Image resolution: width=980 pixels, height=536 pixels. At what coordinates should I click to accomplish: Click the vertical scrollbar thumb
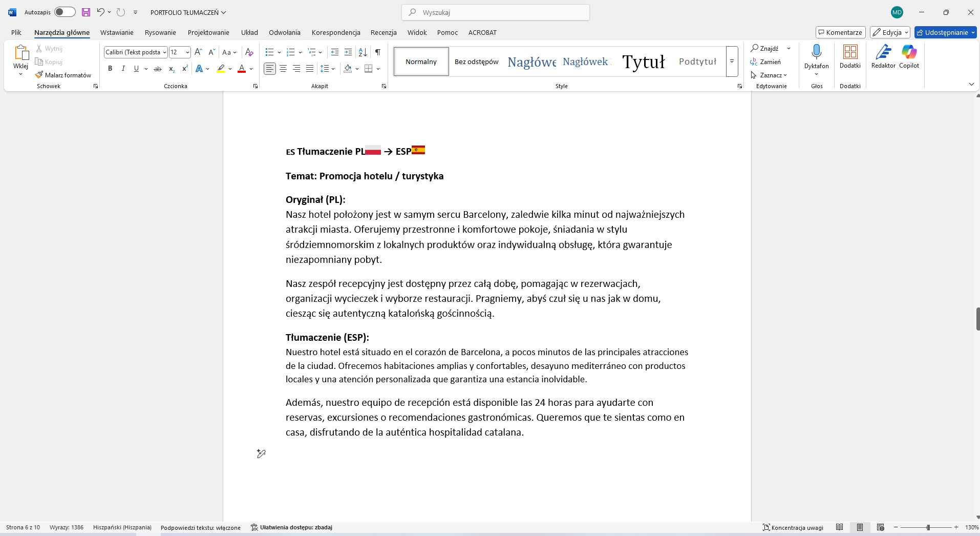tap(977, 319)
